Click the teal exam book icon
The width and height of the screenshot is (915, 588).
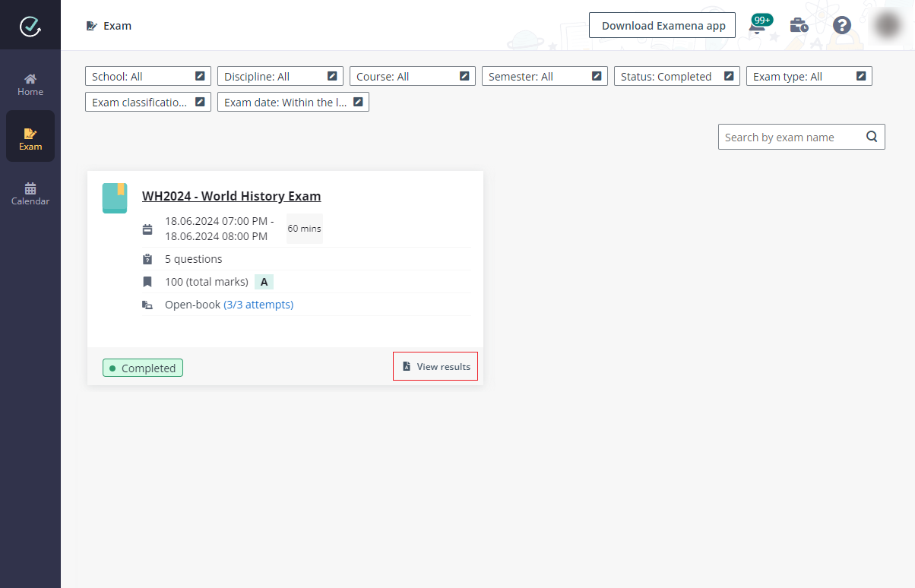pyautogui.click(x=115, y=198)
